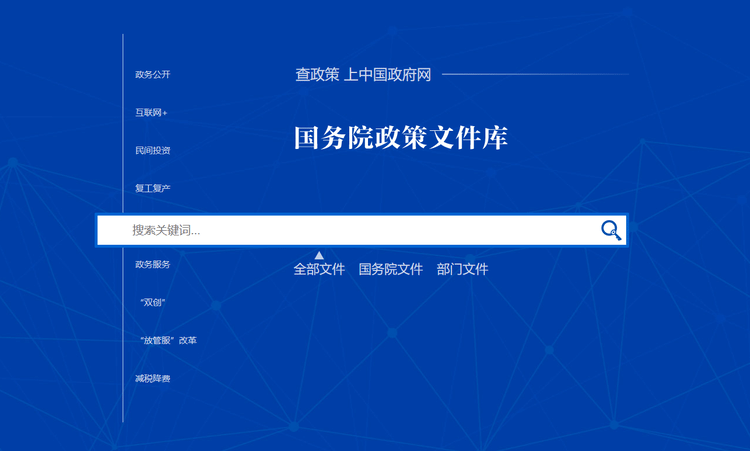This screenshot has width=750, height=451.
Task: Switch to the 国务院文件 tab
Action: [391, 269]
